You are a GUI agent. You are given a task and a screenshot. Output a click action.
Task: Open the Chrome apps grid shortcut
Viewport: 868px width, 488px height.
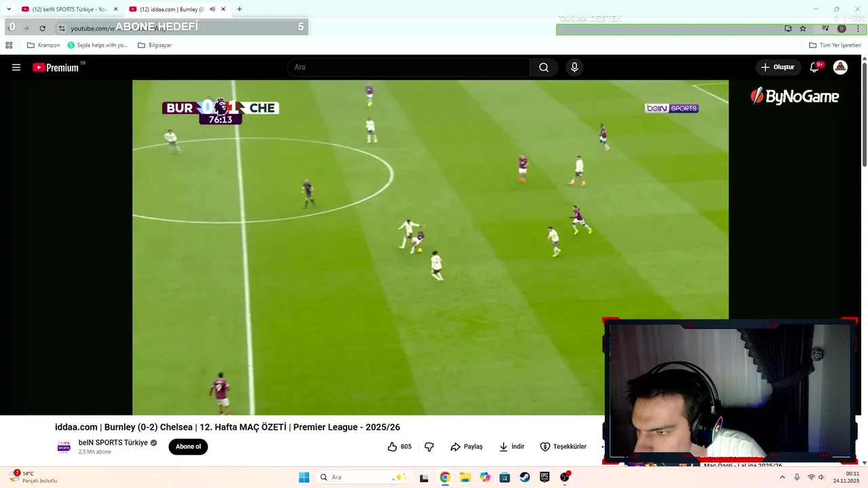click(9, 45)
